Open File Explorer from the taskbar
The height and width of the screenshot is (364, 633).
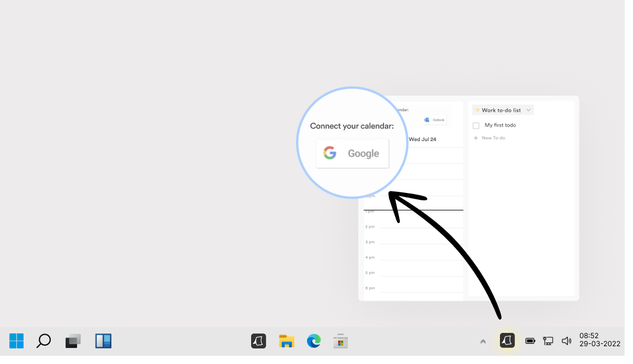(287, 341)
